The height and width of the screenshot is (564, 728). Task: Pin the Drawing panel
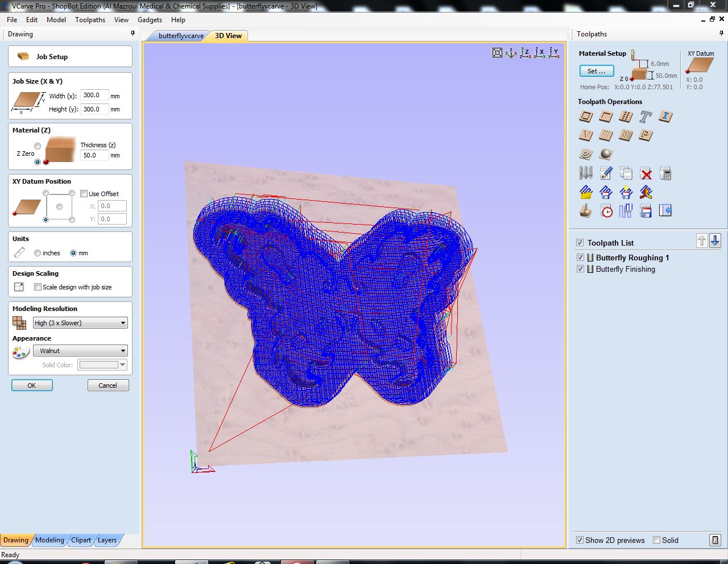133,34
